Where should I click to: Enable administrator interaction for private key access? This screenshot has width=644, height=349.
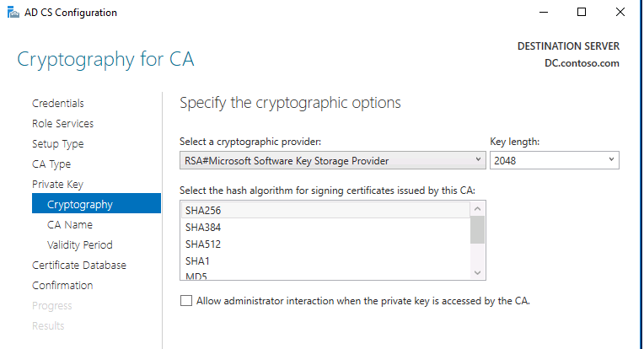(186, 300)
